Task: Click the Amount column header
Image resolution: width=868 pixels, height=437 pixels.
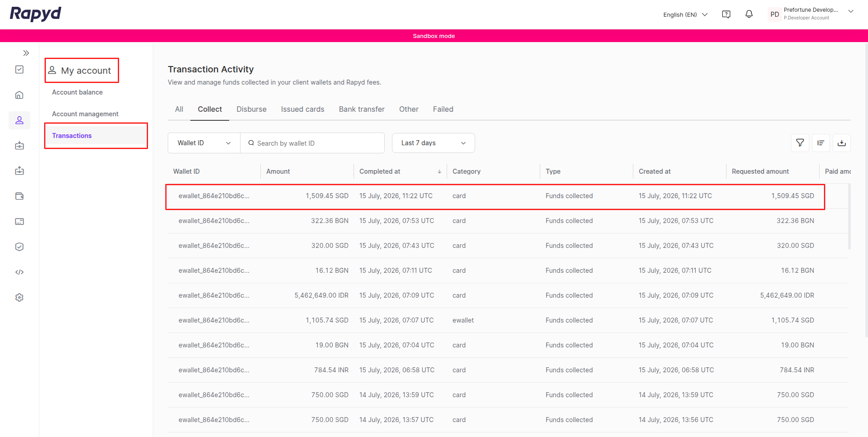Action: (278, 171)
